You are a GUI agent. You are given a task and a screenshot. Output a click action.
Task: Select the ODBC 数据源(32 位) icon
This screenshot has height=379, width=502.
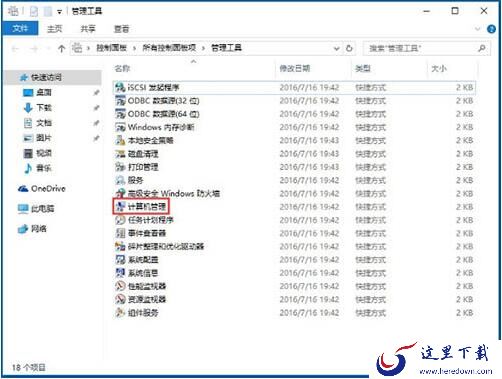(120, 101)
